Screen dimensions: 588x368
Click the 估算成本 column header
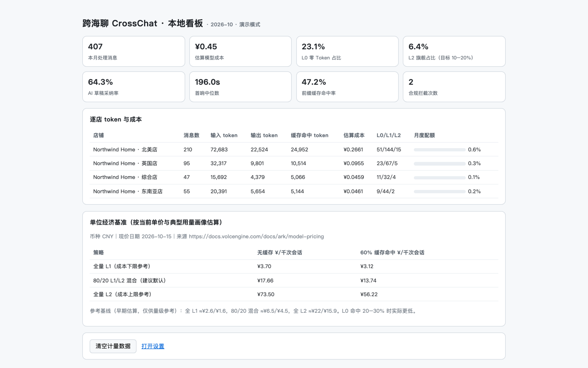(354, 135)
